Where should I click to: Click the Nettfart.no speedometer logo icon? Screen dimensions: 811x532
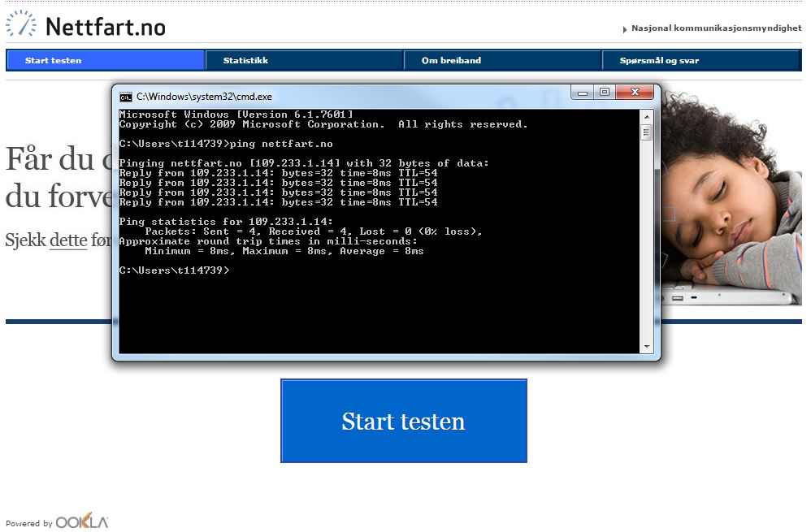[21, 24]
